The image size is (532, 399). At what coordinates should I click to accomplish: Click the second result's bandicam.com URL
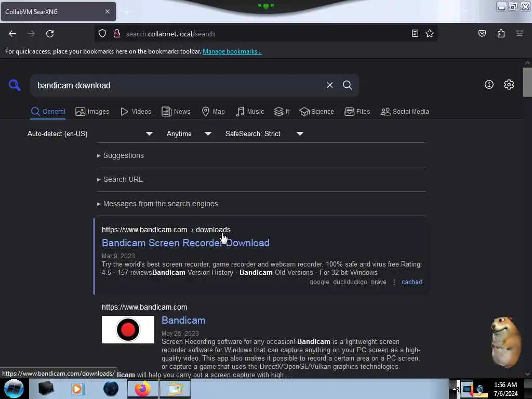144,307
